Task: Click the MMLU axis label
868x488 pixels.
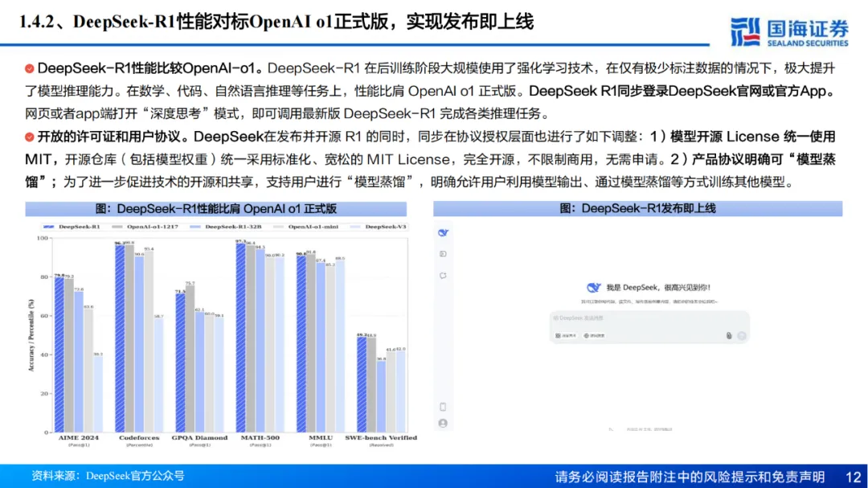Action: click(x=321, y=437)
